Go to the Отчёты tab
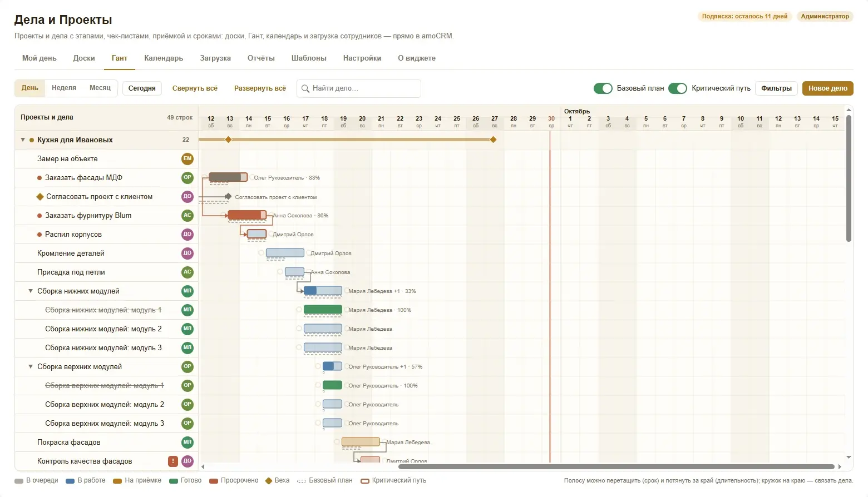Image resolution: width=868 pixels, height=497 pixels. tap(261, 58)
